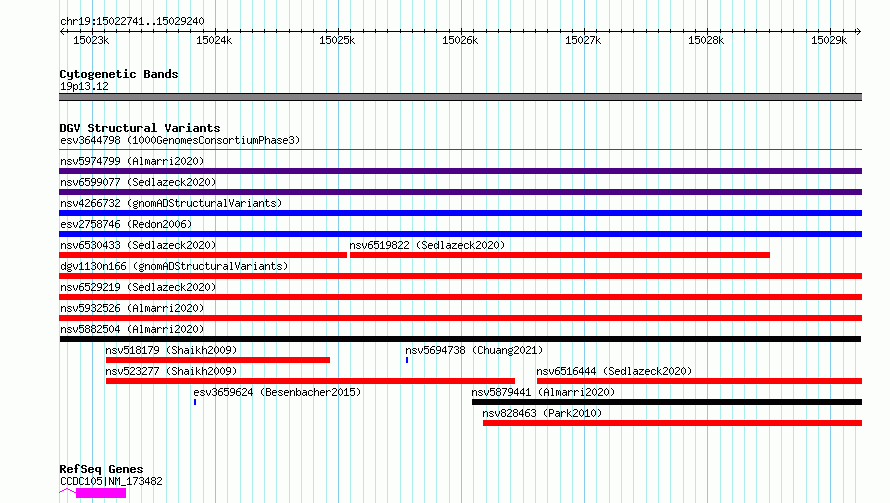
Task: Select the red nsv6530433 variant bar
Action: click(203, 255)
